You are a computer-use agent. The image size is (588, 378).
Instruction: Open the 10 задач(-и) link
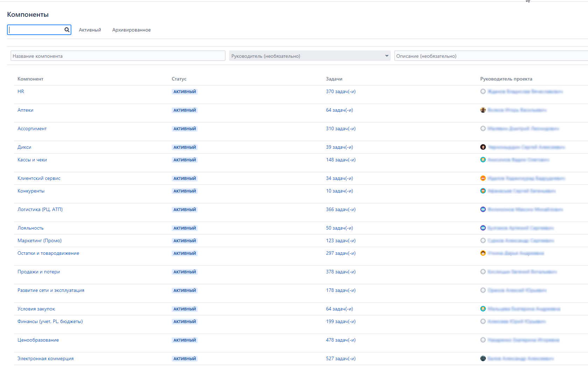click(x=340, y=191)
